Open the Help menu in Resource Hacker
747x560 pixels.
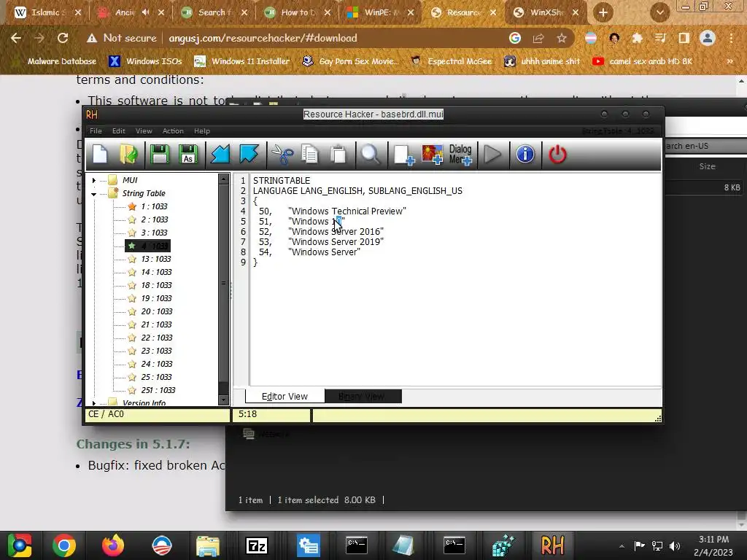[x=201, y=131]
